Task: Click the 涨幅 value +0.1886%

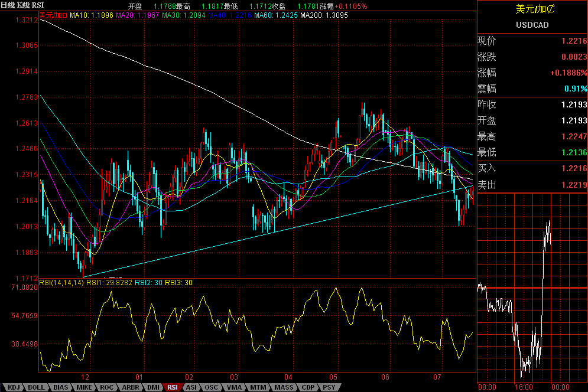Action: (x=568, y=73)
